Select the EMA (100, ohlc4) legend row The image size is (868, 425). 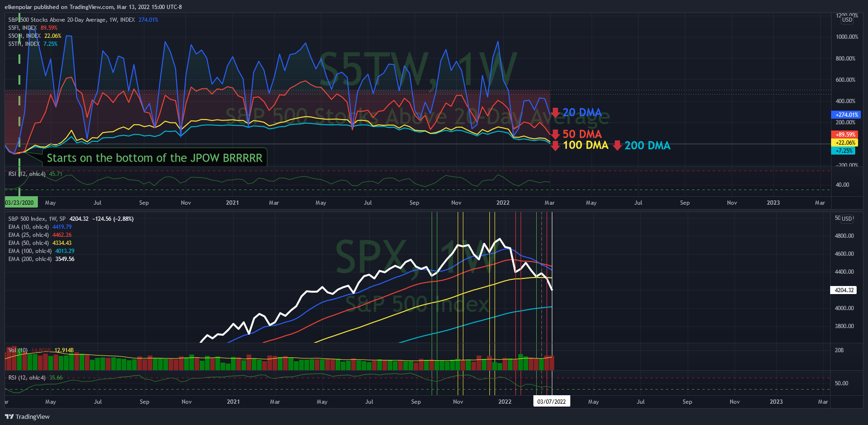point(41,251)
